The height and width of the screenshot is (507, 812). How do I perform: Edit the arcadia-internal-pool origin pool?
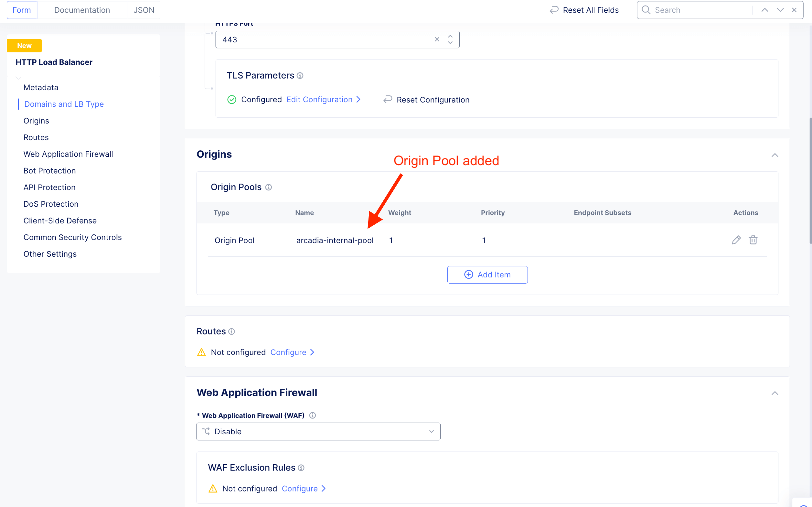[x=736, y=240]
